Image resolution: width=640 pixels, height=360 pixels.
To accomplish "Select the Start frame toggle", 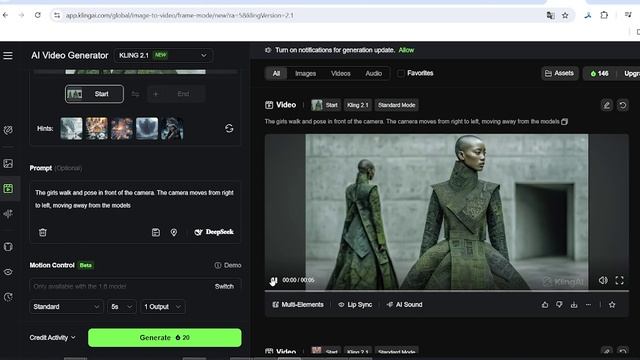I will 94,94.
